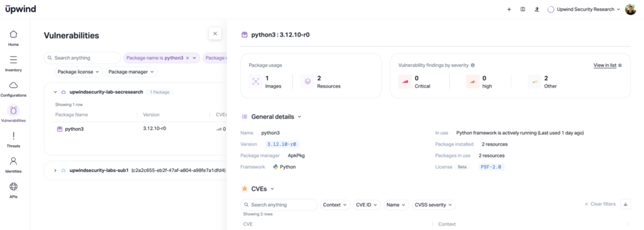Click the info icon beside Vulnerability findings
This screenshot has width=644, height=230.
473,65
